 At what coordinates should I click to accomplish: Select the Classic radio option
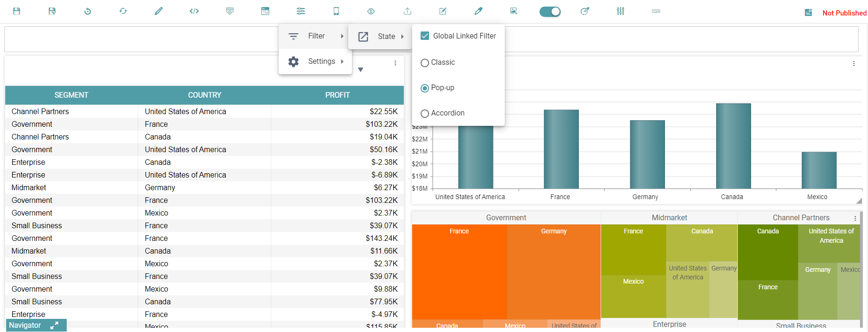click(425, 63)
